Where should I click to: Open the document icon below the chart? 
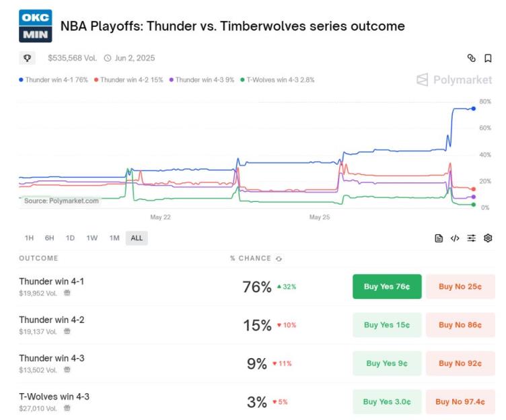(439, 238)
